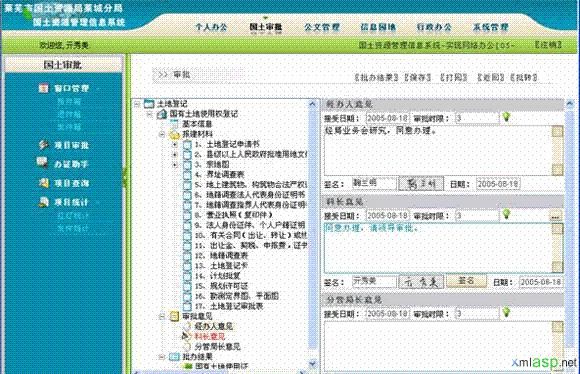Click the lightbulb icon in 科长意见 section

(x=506, y=215)
